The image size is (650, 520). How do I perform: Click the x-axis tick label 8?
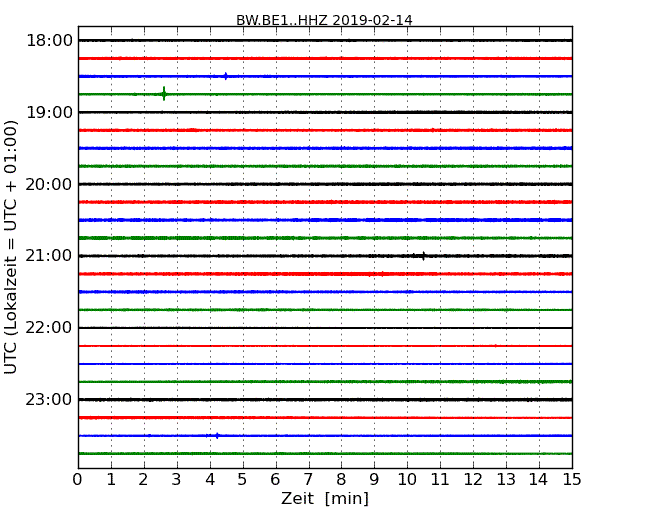click(x=341, y=479)
